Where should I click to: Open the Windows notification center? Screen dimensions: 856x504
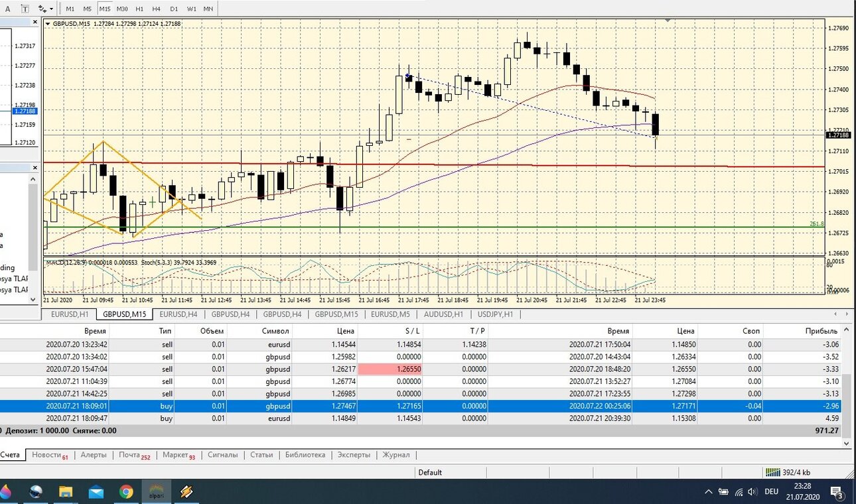(x=837, y=492)
